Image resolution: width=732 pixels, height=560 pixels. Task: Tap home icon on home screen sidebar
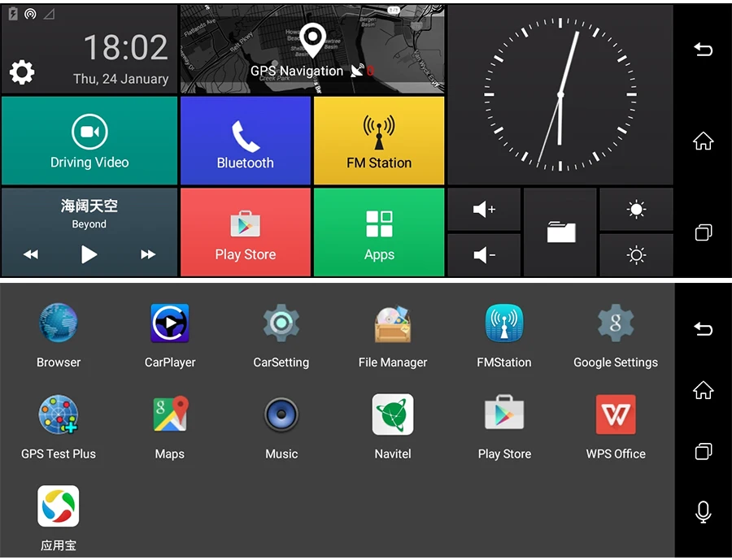[703, 141]
